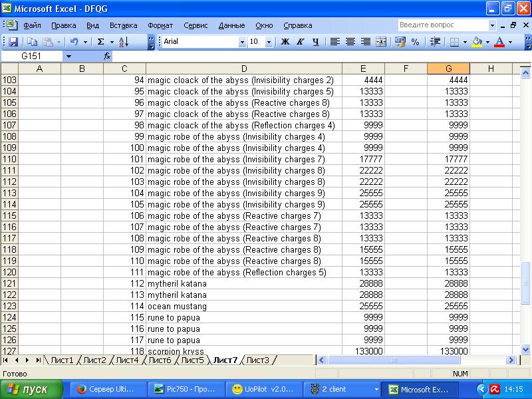This screenshot has width=532, height=399.
Task: Apply percent style format
Action: pos(415,42)
